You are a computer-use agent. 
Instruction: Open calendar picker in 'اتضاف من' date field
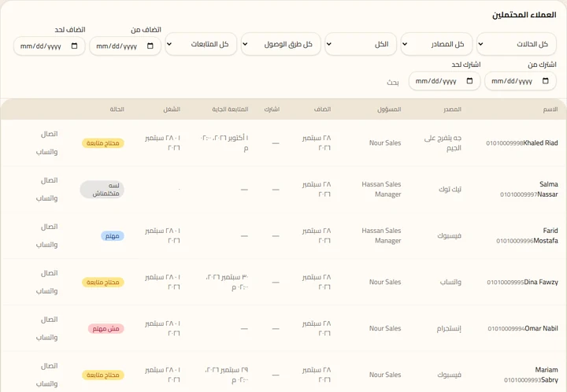(x=150, y=46)
